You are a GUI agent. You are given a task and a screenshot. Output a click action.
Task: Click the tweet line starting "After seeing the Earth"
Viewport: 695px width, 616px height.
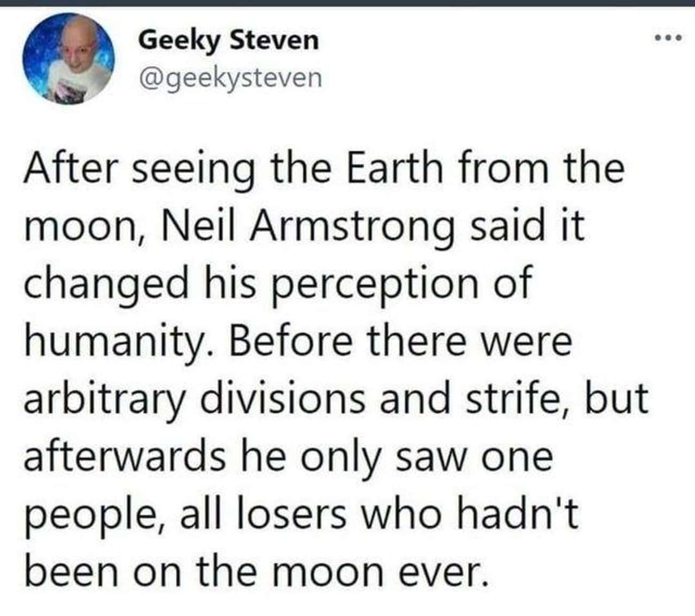click(x=324, y=168)
